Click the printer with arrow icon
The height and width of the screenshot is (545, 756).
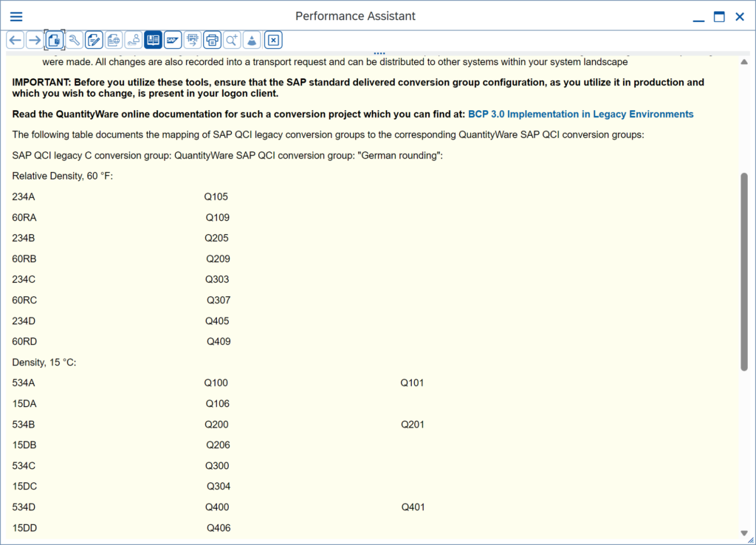(193, 40)
